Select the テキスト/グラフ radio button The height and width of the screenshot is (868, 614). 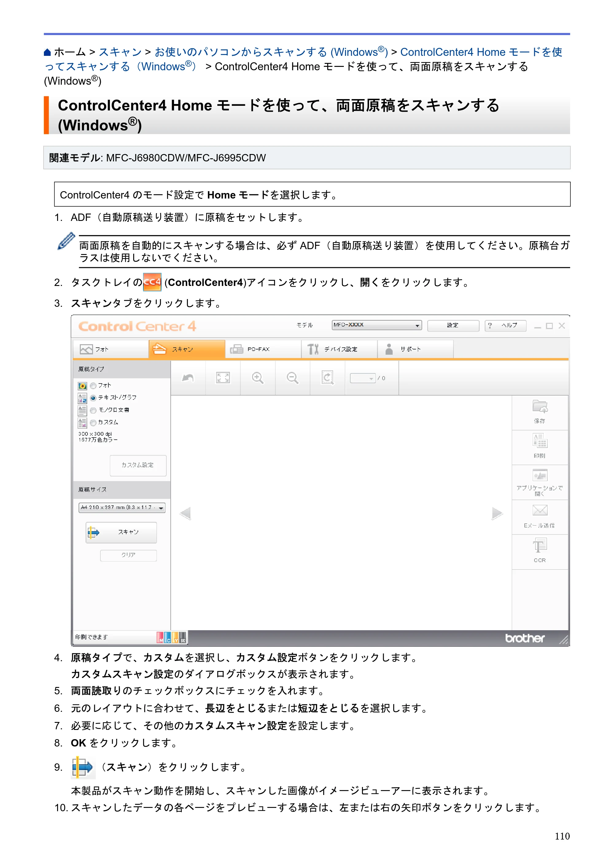[x=93, y=398]
